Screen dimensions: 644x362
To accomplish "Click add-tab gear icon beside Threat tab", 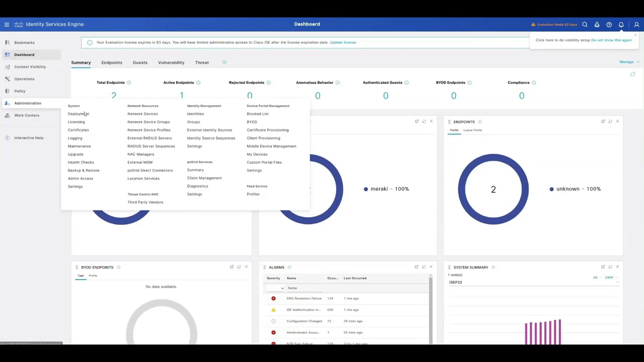I will point(224,62).
